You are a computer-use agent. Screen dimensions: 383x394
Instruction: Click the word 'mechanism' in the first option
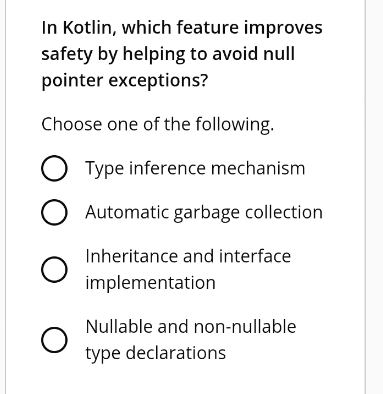[258, 168]
